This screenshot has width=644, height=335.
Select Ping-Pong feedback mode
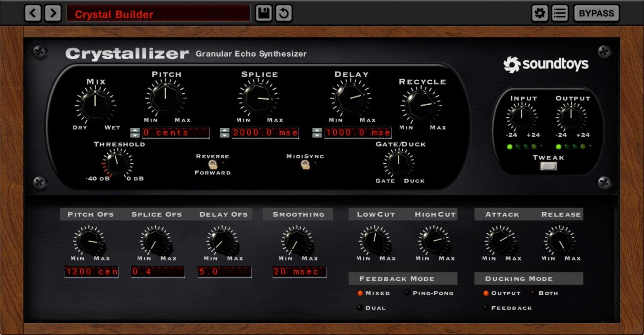pos(407,293)
